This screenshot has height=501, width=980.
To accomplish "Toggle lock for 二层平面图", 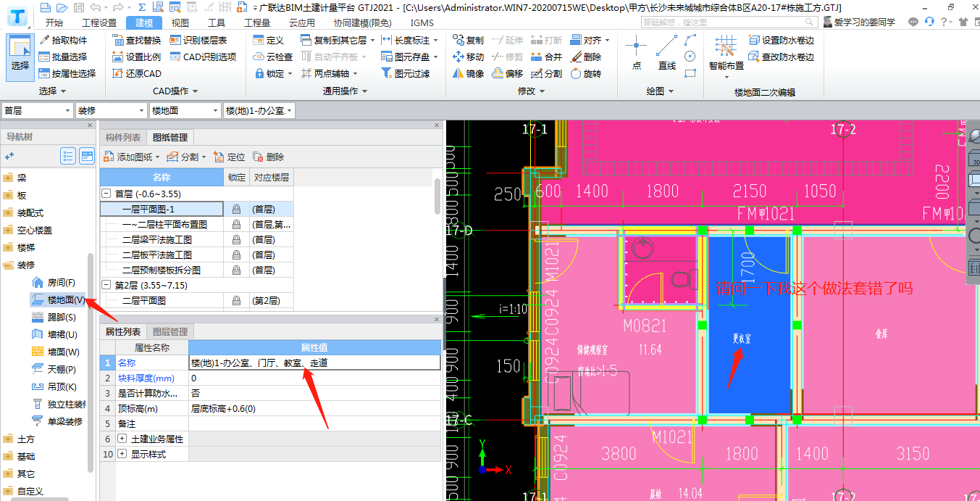I will pos(236,300).
